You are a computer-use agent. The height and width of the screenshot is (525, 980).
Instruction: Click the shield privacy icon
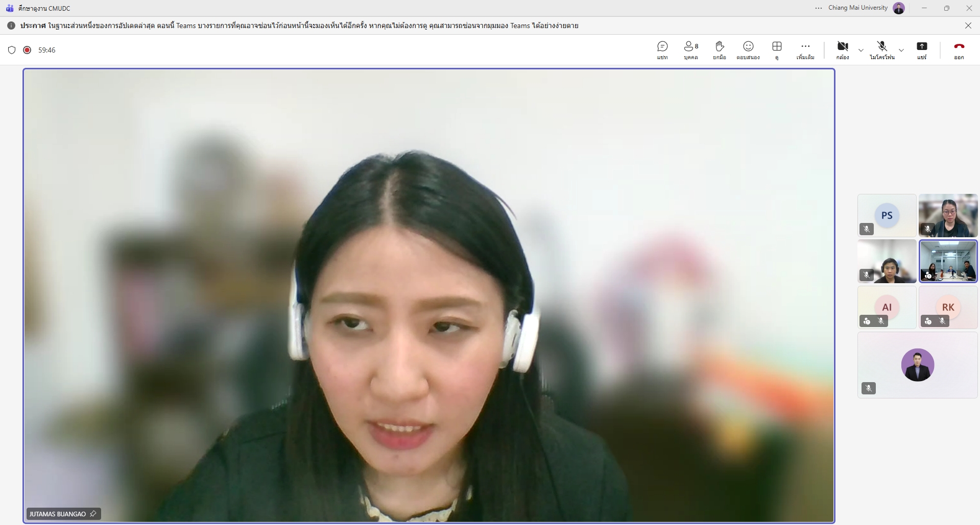[x=12, y=50]
